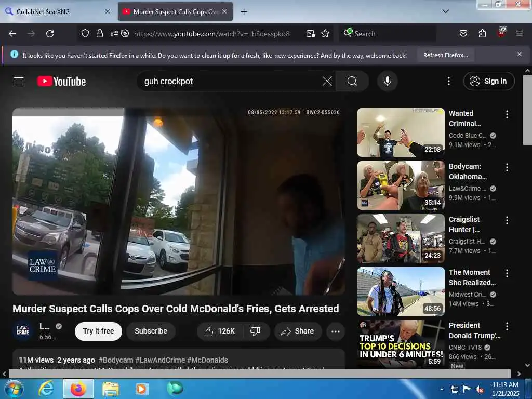
Task: Click the autoplay blocked icon in address bar
Action: (125, 34)
